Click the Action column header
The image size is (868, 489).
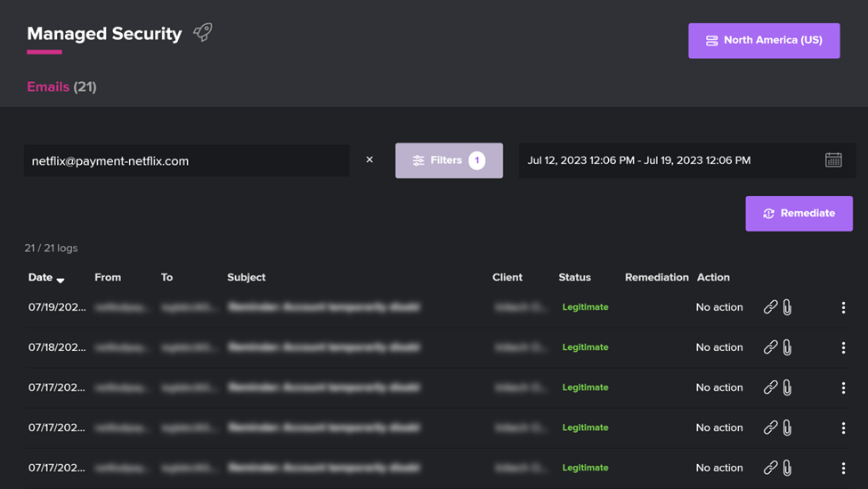[x=713, y=277]
